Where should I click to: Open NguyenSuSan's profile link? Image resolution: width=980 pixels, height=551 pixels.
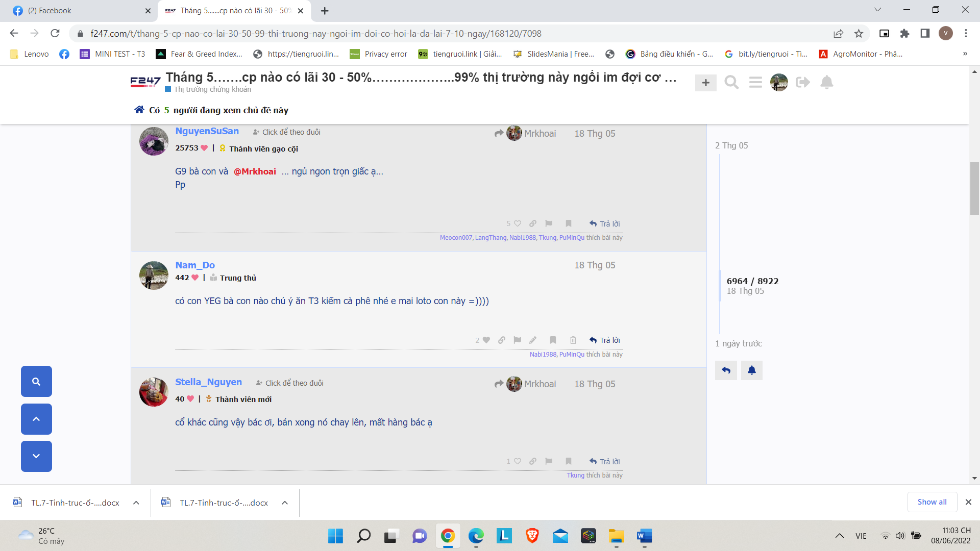point(207,131)
